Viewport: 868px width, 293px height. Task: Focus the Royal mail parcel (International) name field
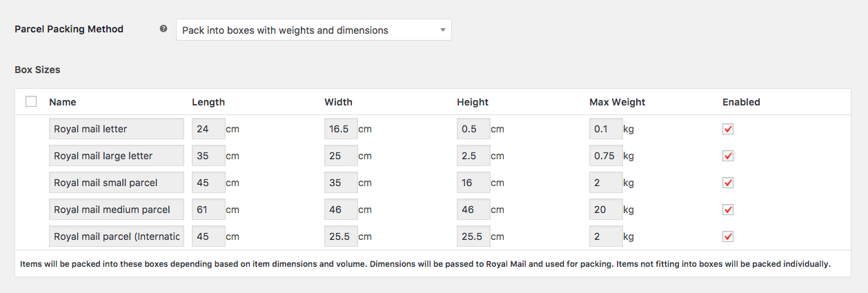[117, 236]
